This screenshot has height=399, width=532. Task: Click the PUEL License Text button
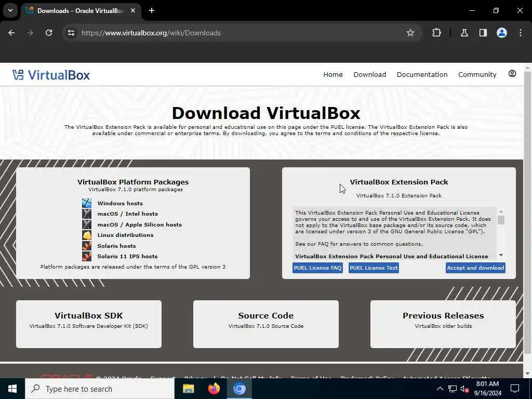tap(374, 268)
